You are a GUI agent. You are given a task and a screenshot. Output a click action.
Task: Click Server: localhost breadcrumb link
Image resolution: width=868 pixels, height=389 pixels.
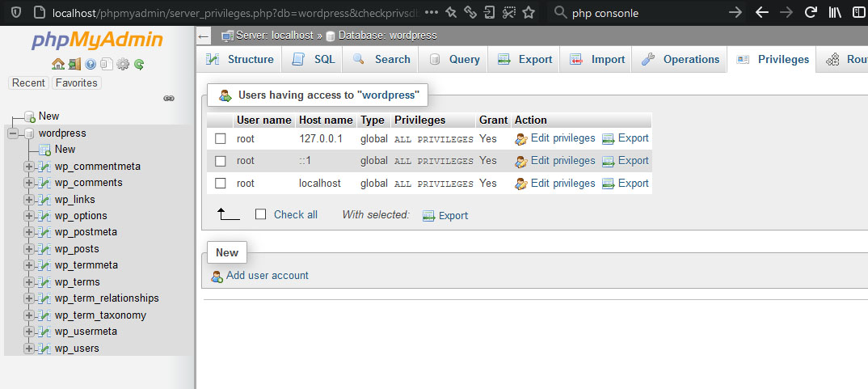click(275, 36)
